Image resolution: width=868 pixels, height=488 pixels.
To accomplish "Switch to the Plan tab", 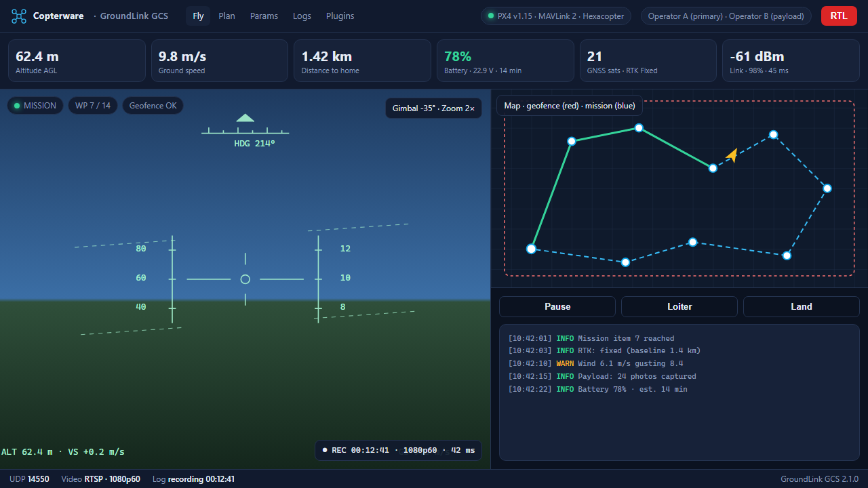I will pyautogui.click(x=226, y=16).
